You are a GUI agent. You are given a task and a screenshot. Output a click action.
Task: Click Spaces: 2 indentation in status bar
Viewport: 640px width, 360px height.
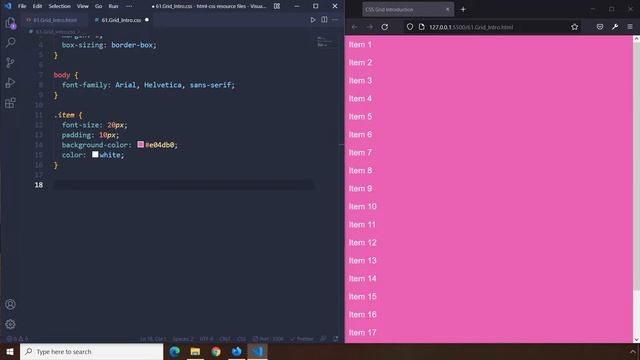point(183,339)
